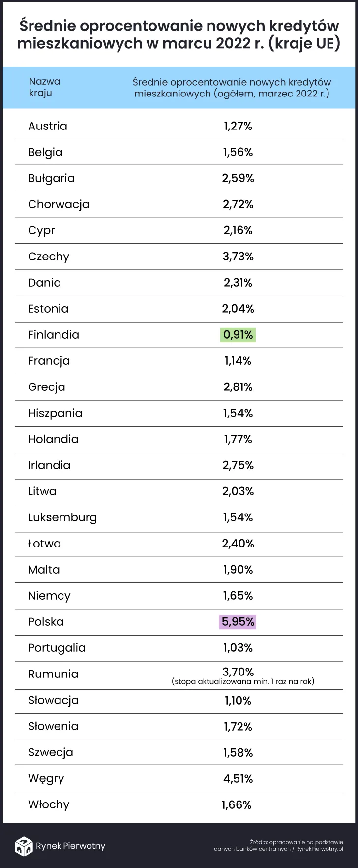
Task: Click the RynekPierwotny.pl source text in footer
Action: [x=319, y=849]
